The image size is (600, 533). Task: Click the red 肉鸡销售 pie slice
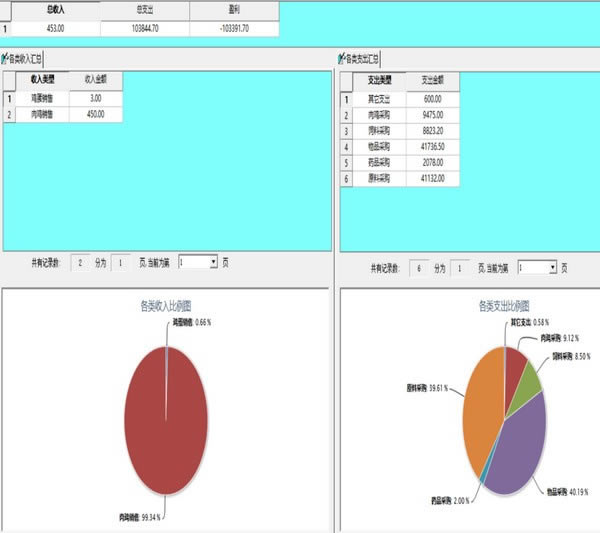point(165,420)
